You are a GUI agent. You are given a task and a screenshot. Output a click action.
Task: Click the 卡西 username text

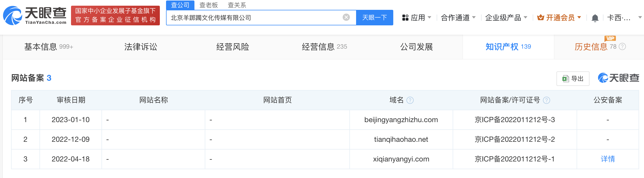coord(619,18)
